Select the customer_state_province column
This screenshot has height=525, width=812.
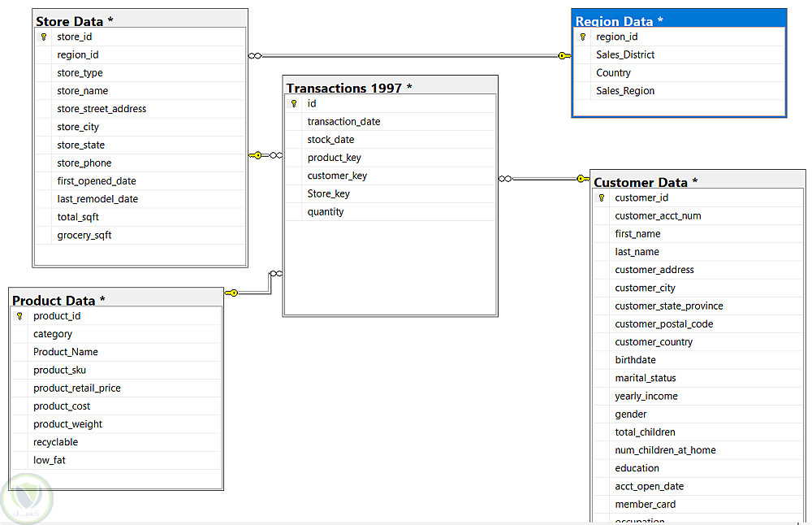(x=698, y=306)
